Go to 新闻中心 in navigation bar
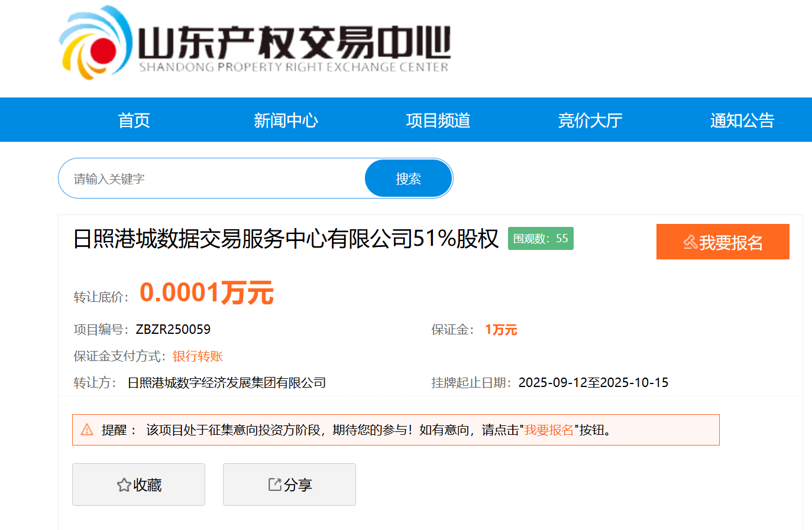Image resolution: width=812 pixels, height=530 pixels. [x=286, y=121]
